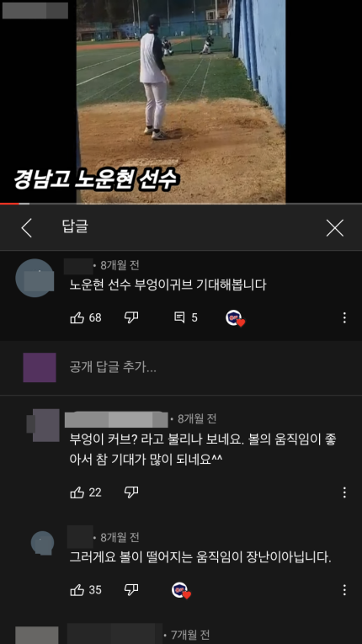
Task: Open top commenter's round avatar
Action: [x=35, y=278]
